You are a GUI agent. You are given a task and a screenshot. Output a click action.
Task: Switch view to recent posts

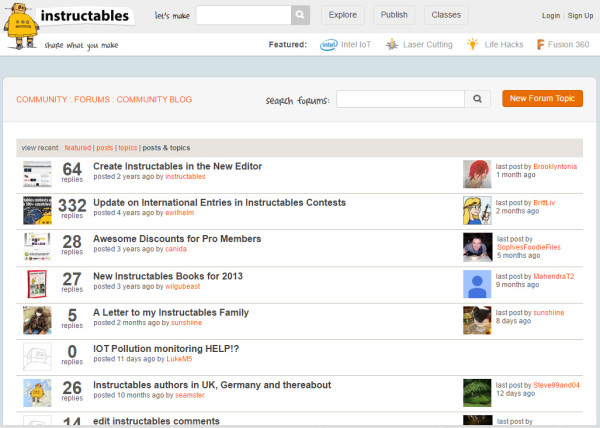104,148
